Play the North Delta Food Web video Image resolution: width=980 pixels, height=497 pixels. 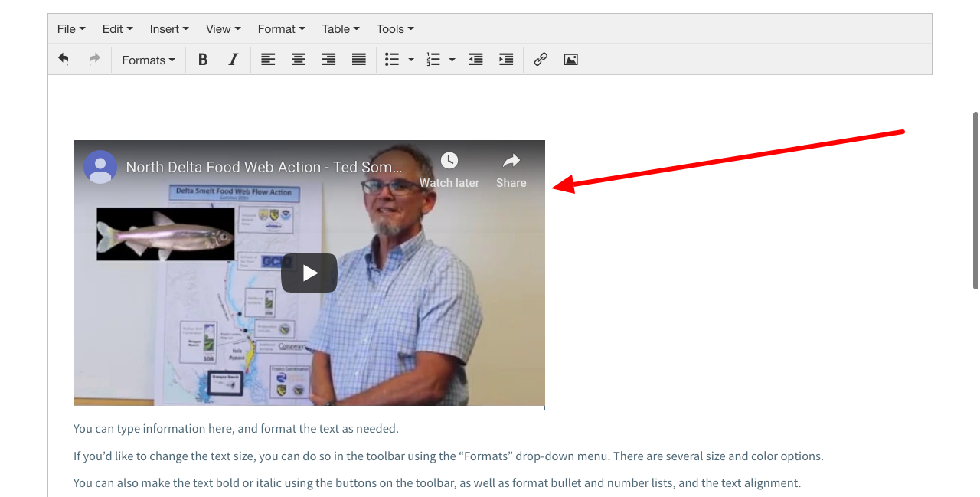click(x=309, y=273)
